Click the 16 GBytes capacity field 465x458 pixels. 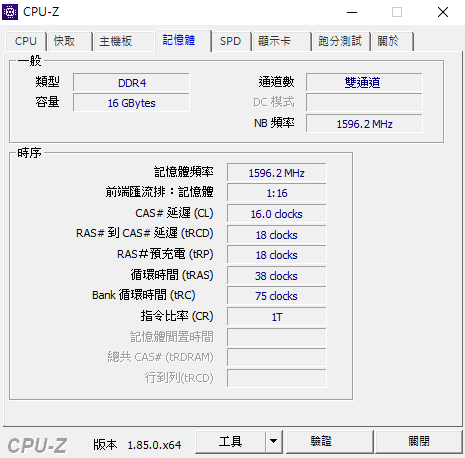(131, 103)
